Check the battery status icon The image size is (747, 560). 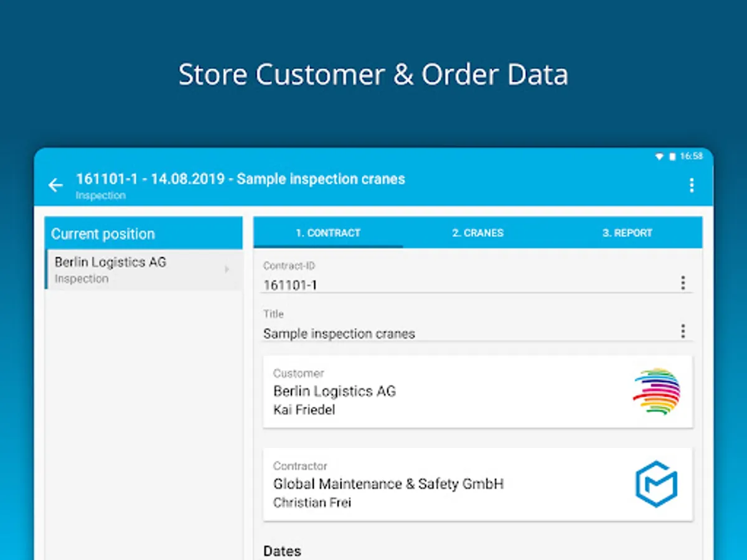[x=672, y=157]
